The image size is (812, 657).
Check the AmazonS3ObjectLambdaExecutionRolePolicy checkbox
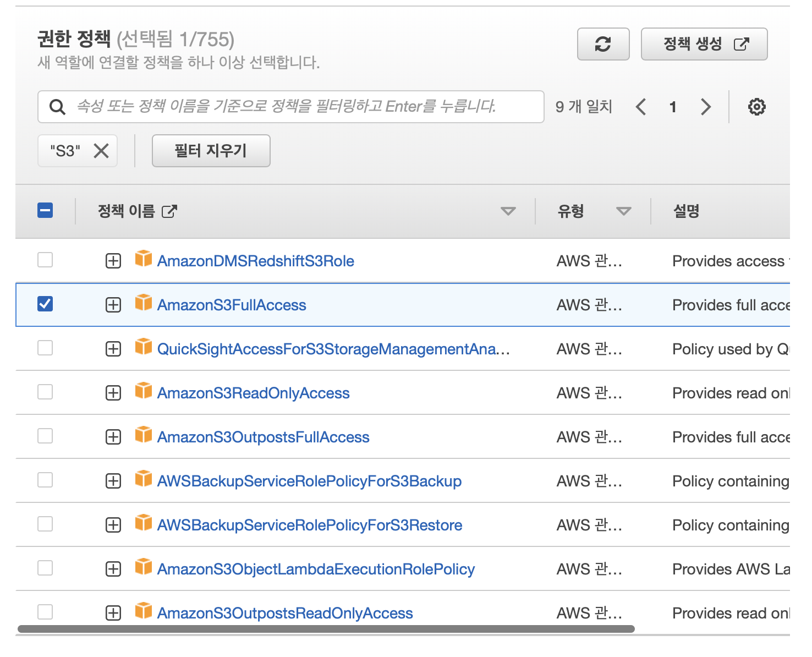(45, 568)
